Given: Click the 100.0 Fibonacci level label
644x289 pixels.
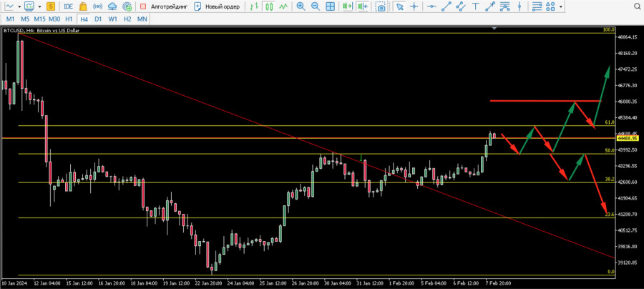Looking at the screenshot, I should (609, 30).
